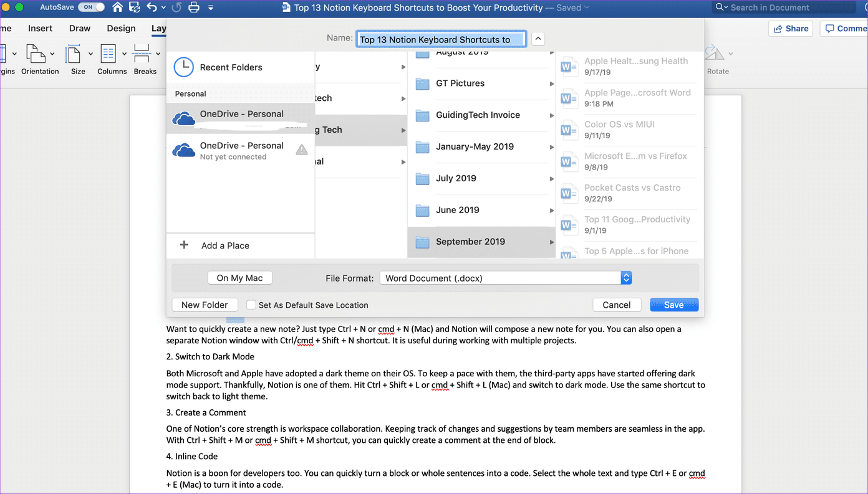Click the Cancel button
Screen dimensions: 868x494
[x=617, y=305]
